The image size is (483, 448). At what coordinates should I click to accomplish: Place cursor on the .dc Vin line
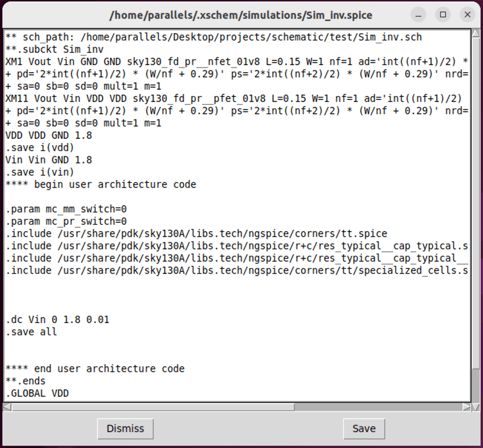(57, 320)
